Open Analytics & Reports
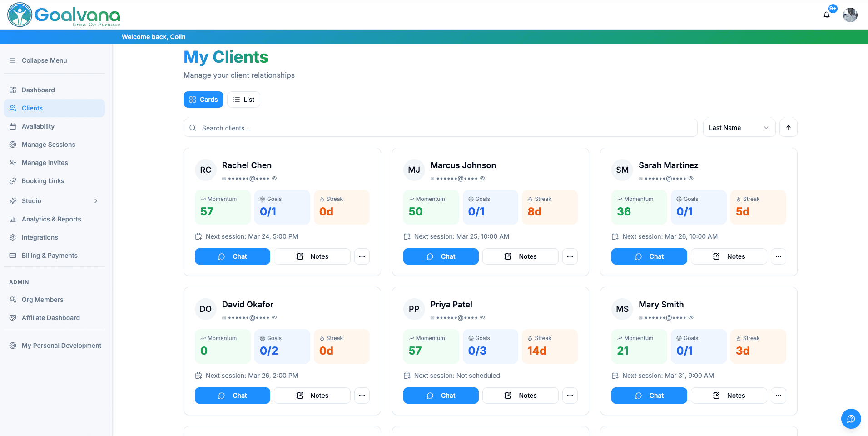This screenshot has width=868, height=436. click(x=51, y=219)
